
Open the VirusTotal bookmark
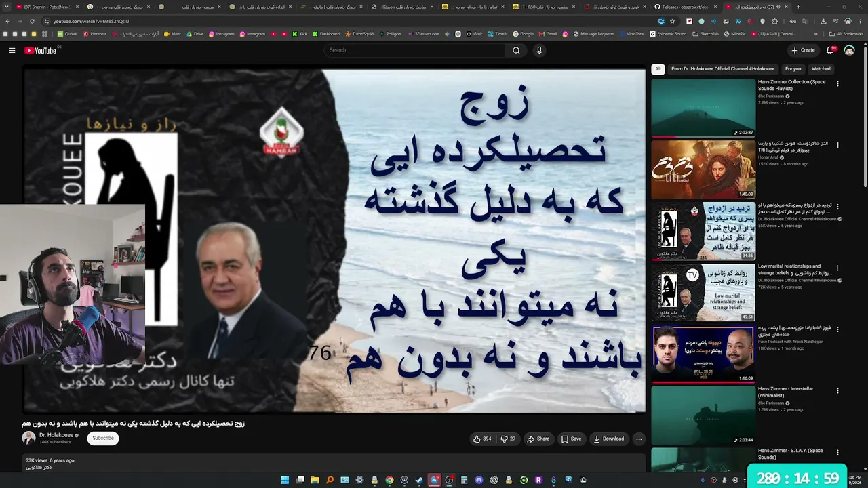(x=631, y=34)
